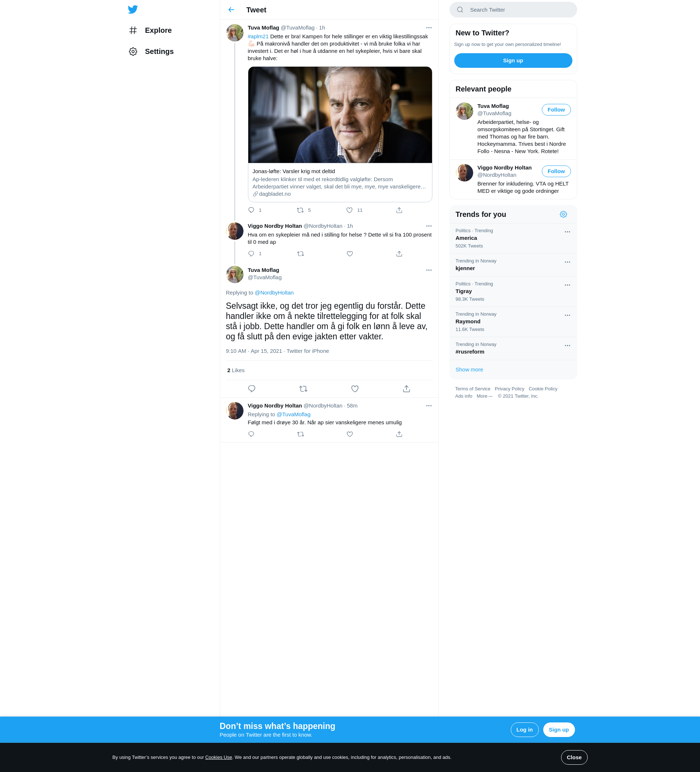The height and width of the screenshot is (772, 700).
Task: Open the Terms of Service link
Action: (472, 389)
